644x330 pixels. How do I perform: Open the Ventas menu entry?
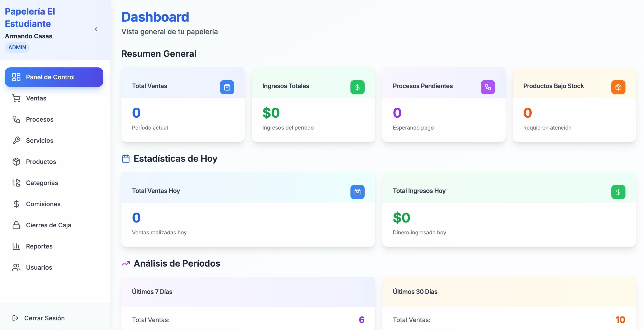[x=36, y=98]
